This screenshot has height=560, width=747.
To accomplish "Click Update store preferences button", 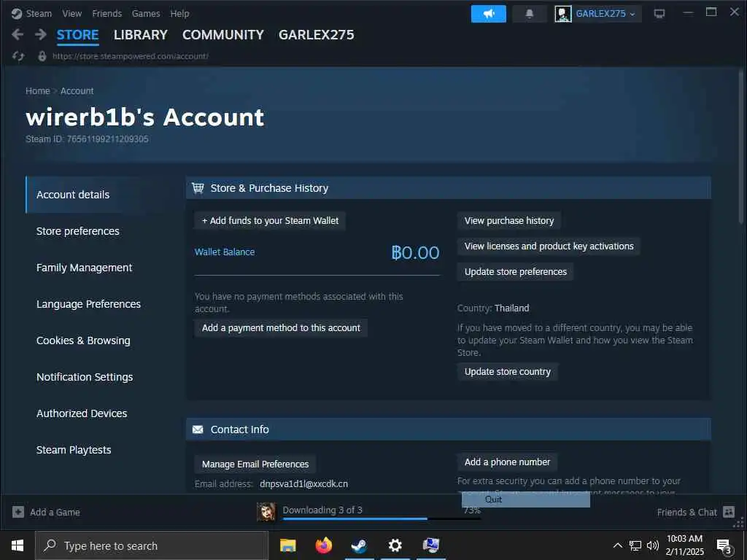I will point(516,272).
